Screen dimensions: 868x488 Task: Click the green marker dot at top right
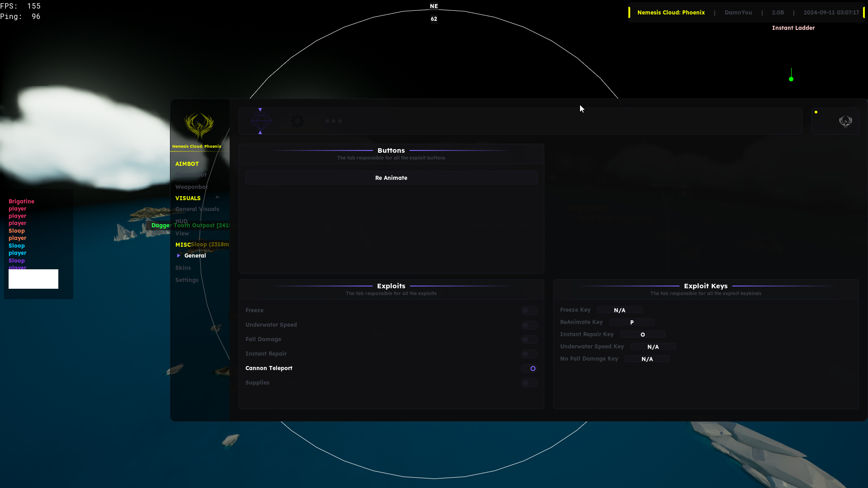(x=791, y=79)
